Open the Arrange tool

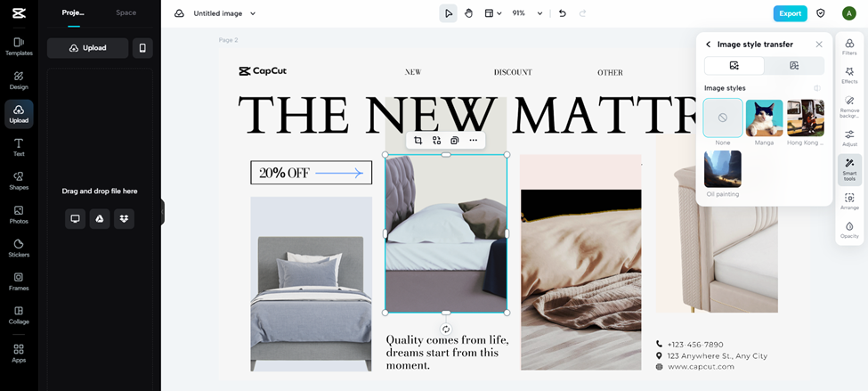click(849, 201)
